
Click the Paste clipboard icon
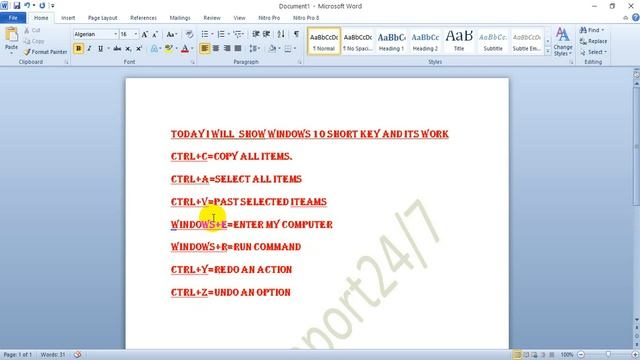coord(11,35)
